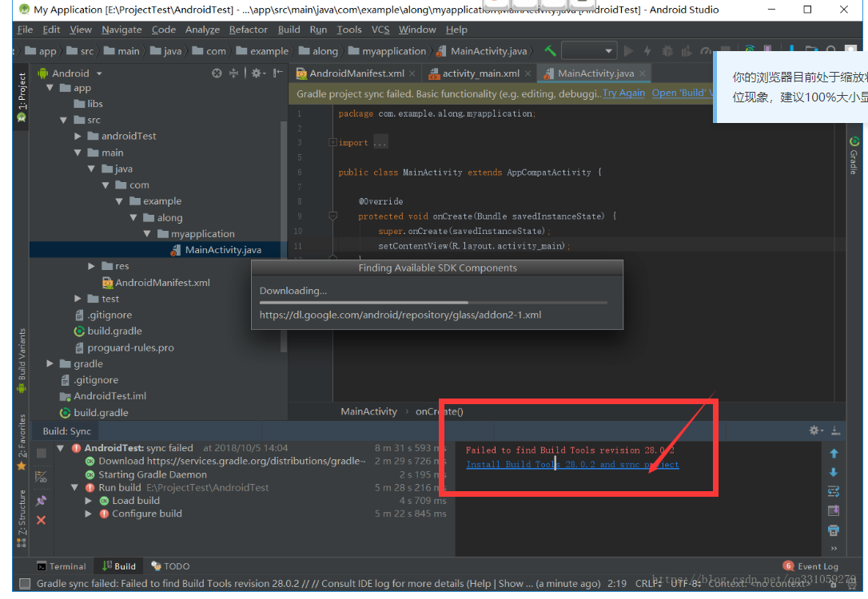Expand the Configure build node
868x599 pixels.
point(89,514)
